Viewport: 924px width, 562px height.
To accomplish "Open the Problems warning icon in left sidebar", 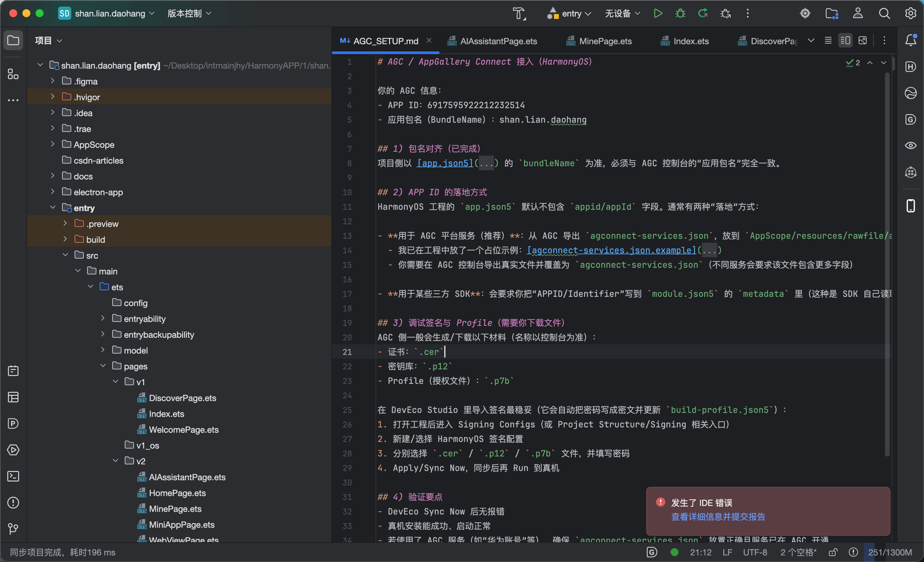I will (13, 502).
